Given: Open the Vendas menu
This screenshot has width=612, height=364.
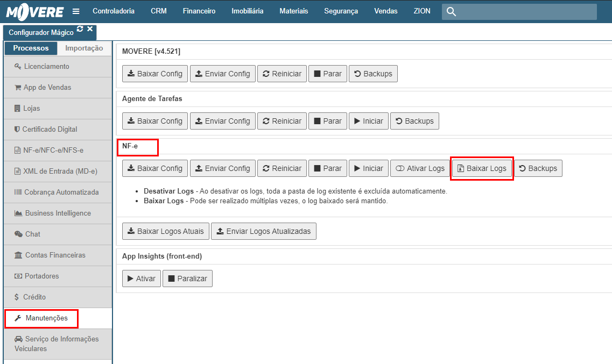Looking at the screenshot, I should [386, 11].
